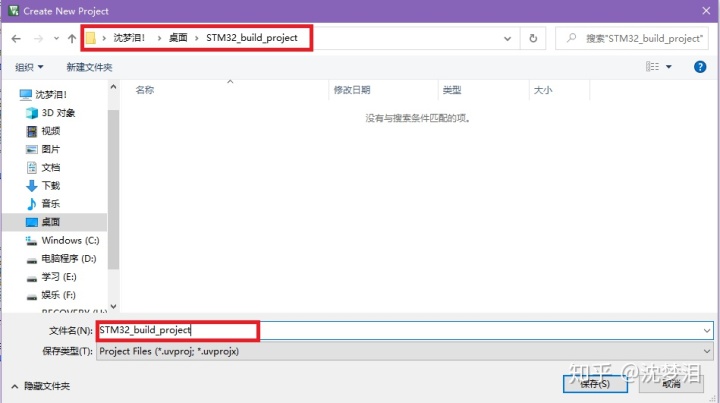
Task: Select 沈梦泪! computer in navigation tree
Action: 44,95
